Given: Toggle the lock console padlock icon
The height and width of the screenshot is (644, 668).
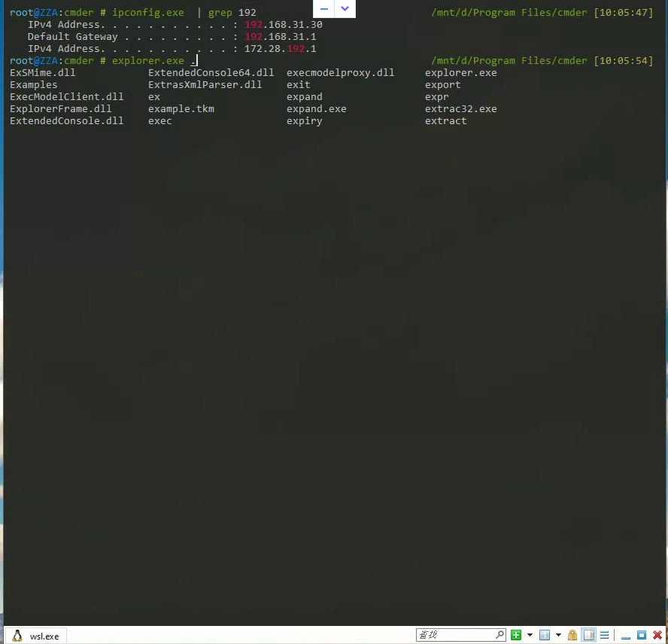Looking at the screenshot, I should pos(572,635).
